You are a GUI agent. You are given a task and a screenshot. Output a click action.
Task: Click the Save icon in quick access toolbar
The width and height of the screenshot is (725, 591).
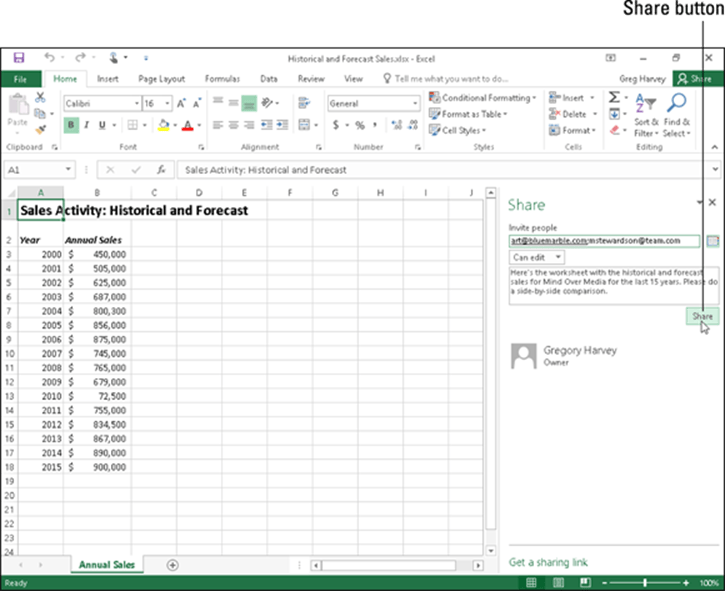click(x=18, y=58)
